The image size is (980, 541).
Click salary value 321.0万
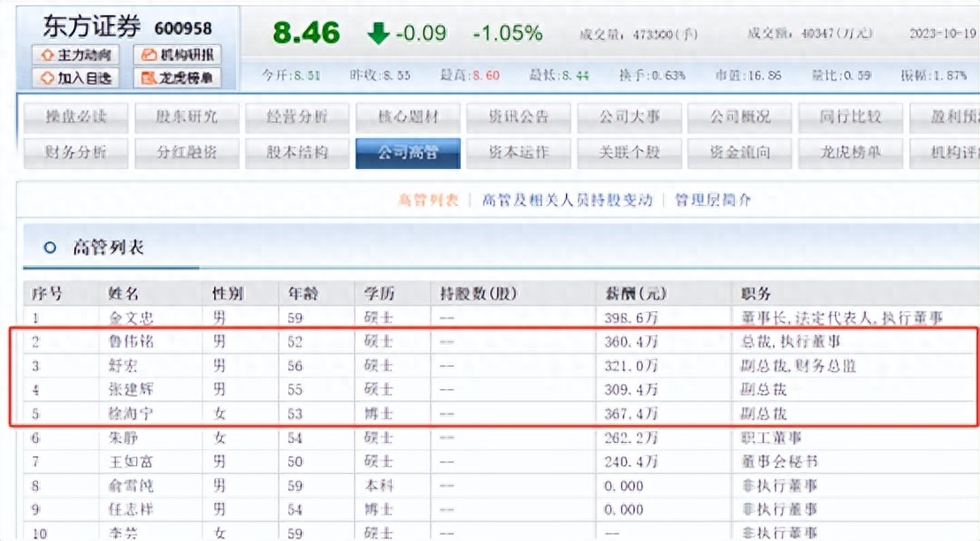631,365
